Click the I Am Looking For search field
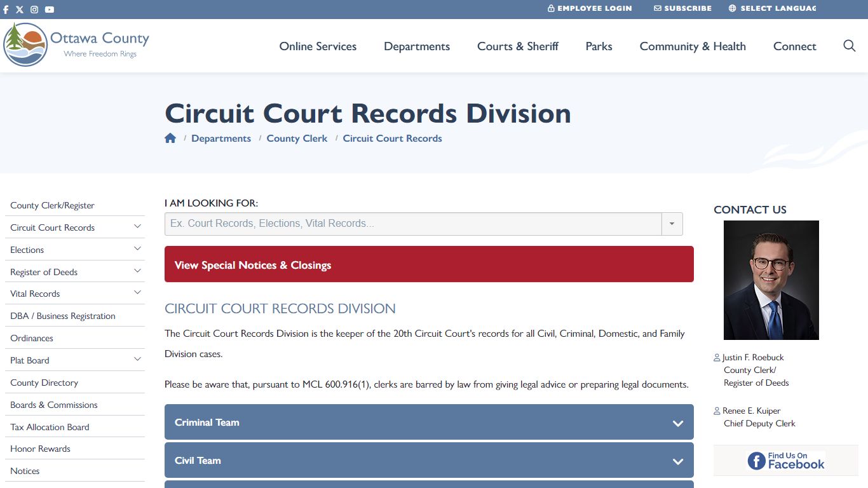Viewport: 868px width, 488px height. coord(413,224)
